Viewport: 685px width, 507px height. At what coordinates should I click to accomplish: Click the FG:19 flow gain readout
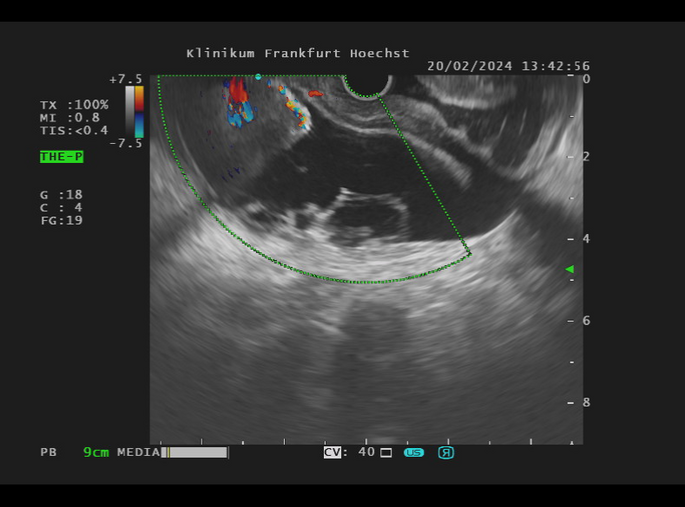coord(61,220)
